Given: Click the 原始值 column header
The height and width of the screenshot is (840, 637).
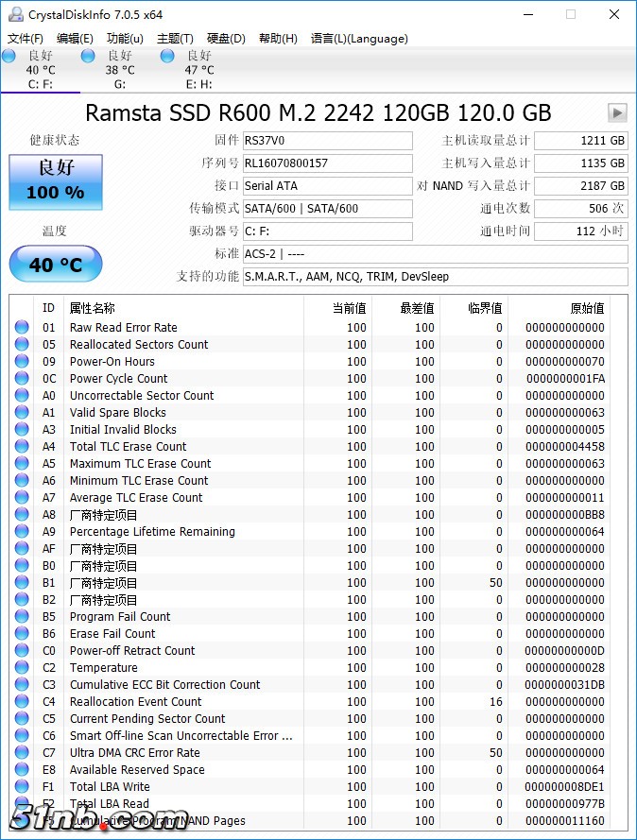Looking at the screenshot, I should tap(586, 308).
